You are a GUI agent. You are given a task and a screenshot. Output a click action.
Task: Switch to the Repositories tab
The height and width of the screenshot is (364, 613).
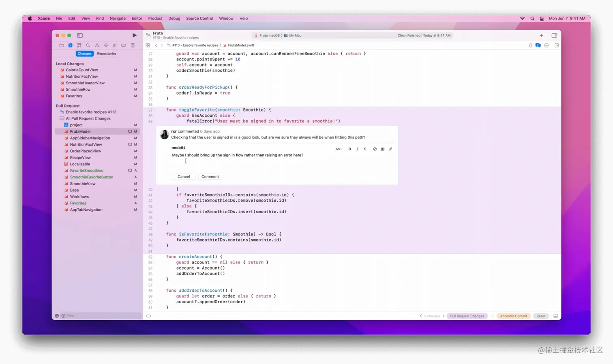click(107, 54)
